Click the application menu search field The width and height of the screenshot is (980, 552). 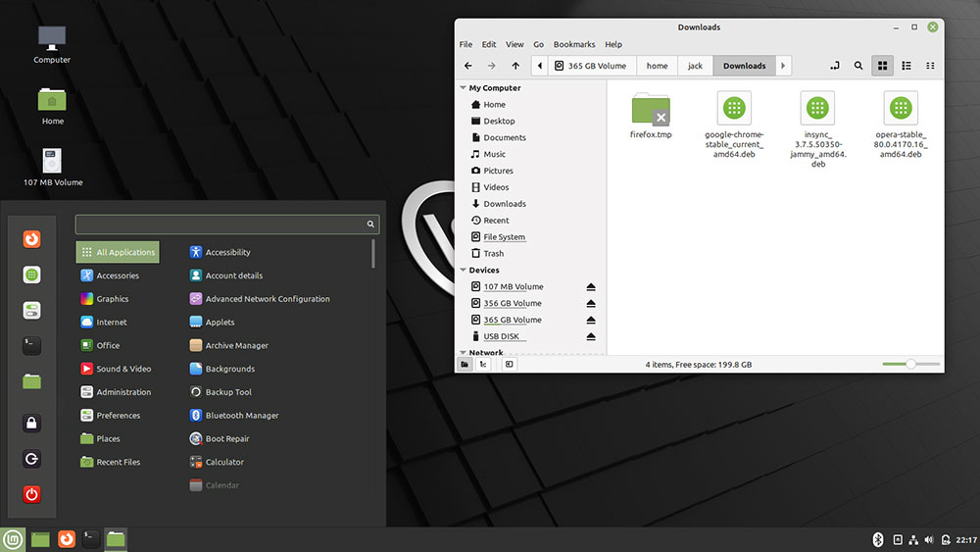(220, 225)
